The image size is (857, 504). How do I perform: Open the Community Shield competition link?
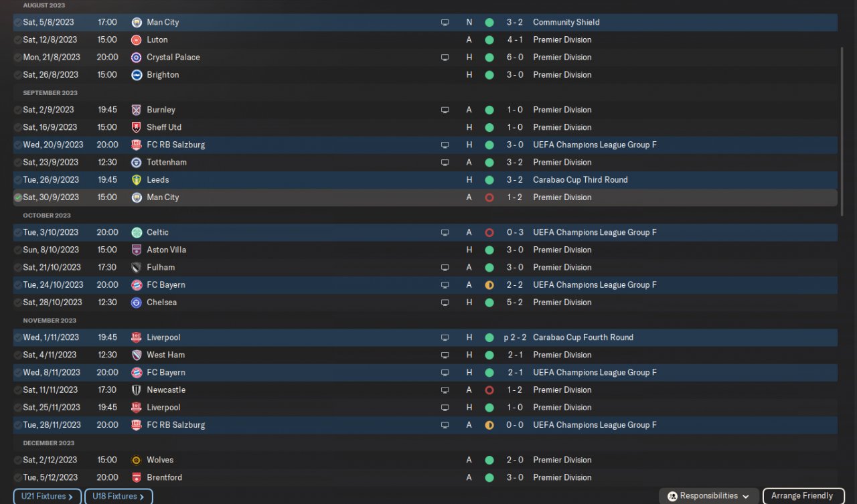click(566, 23)
